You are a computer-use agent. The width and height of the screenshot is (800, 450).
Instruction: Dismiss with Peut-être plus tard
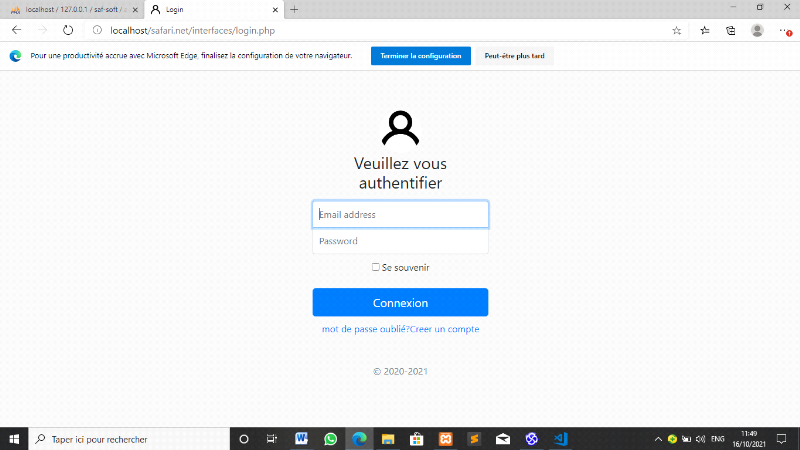point(514,56)
